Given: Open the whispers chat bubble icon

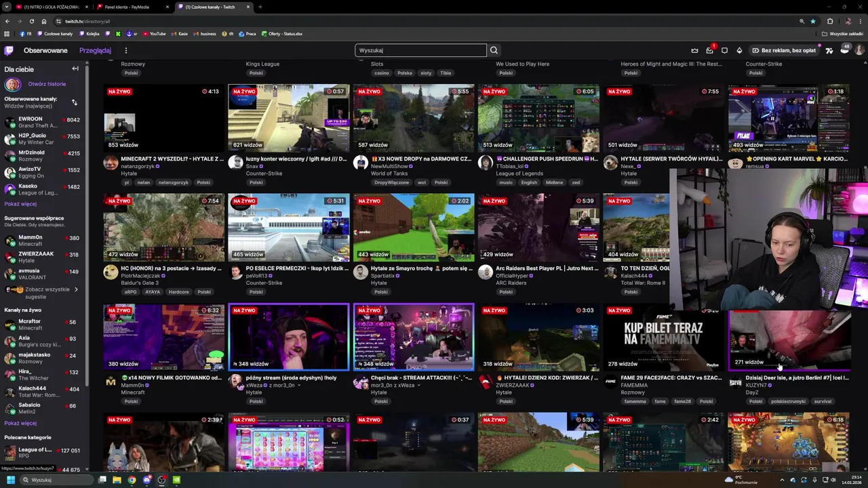Looking at the screenshot, I should click(724, 50).
